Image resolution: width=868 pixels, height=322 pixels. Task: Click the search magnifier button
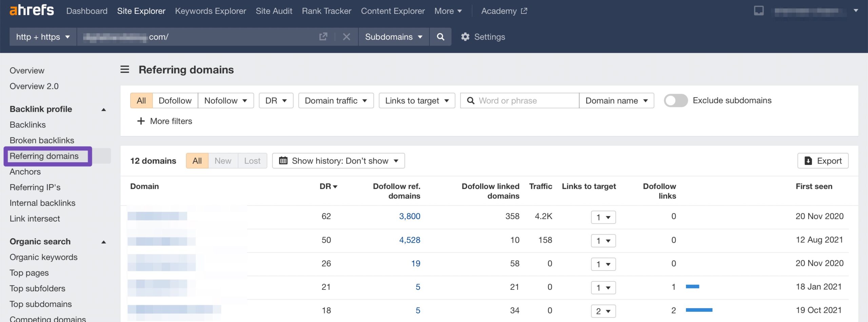coord(440,37)
